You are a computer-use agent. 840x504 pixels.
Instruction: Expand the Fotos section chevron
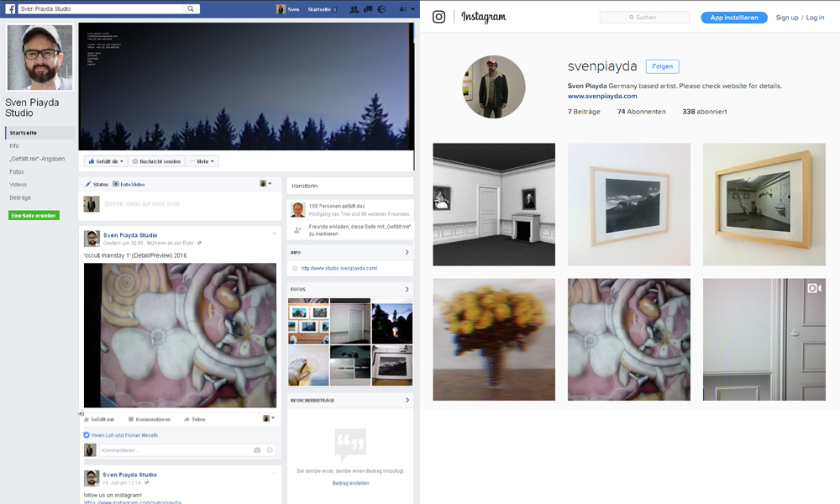(x=407, y=290)
